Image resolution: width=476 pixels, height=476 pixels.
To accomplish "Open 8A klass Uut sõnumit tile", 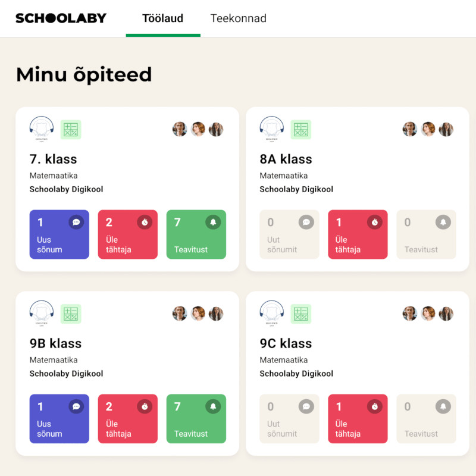I will (x=289, y=234).
